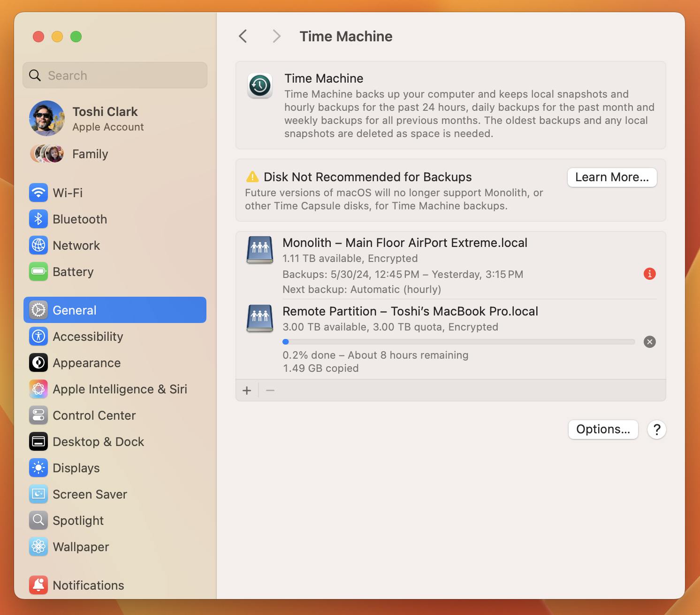Click '1.11 TB available, Encrypted' text
Screen dimensions: 700x615
click(x=350, y=258)
